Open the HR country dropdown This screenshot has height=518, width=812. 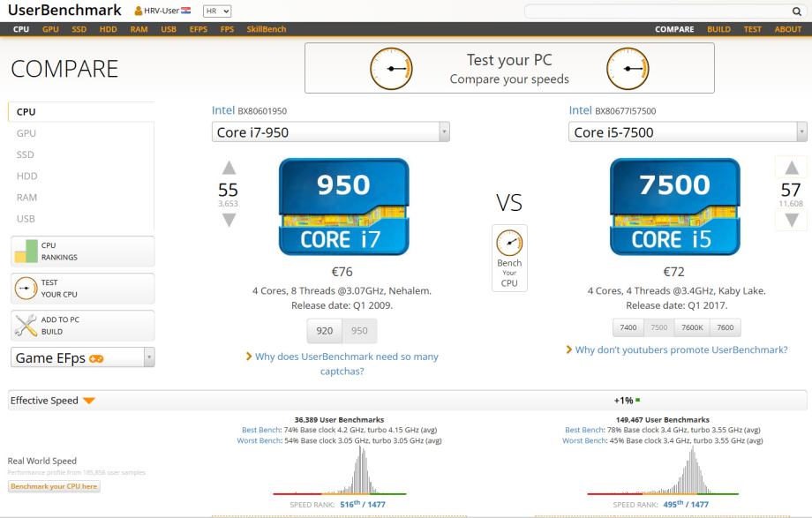coord(217,11)
